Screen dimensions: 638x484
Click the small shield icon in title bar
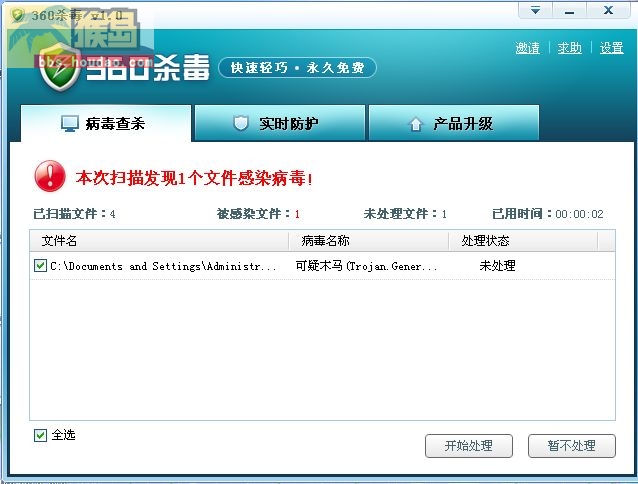click(17, 15)
